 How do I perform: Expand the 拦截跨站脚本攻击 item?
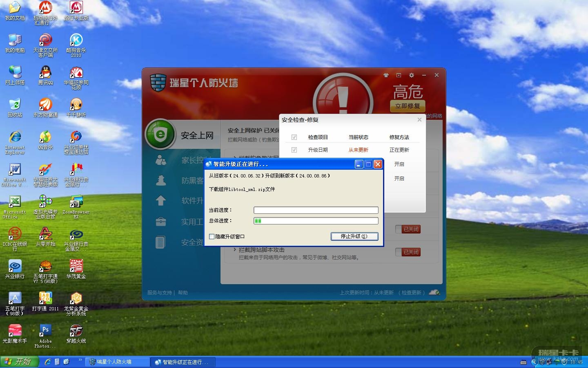point(235,249)
